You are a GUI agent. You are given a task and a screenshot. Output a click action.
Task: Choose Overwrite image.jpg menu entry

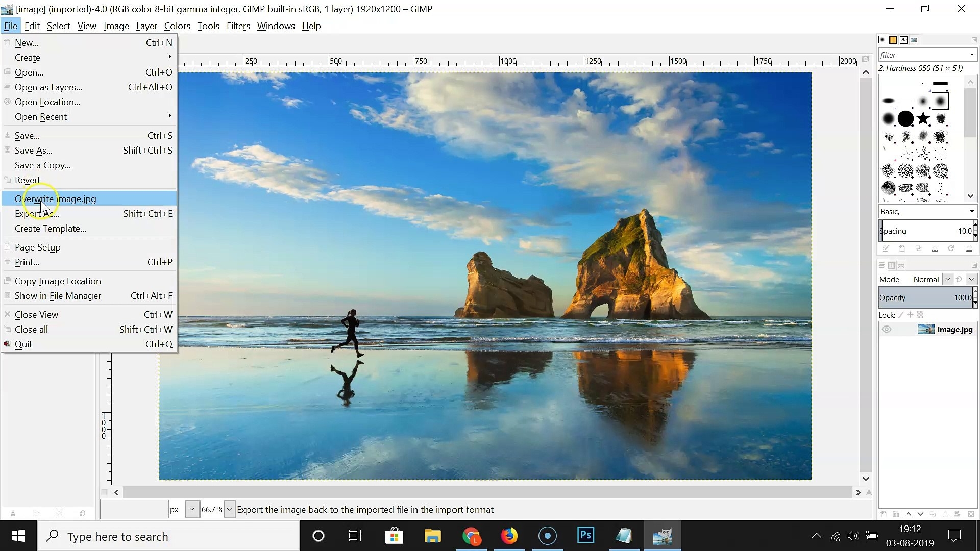click(55, 199)
